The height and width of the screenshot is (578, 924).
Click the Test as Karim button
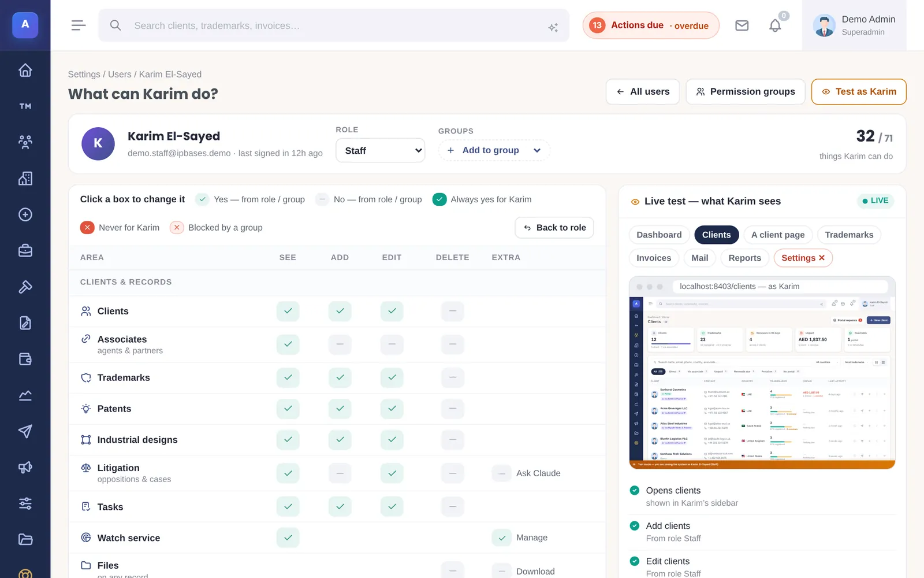(x=859, y=92)
